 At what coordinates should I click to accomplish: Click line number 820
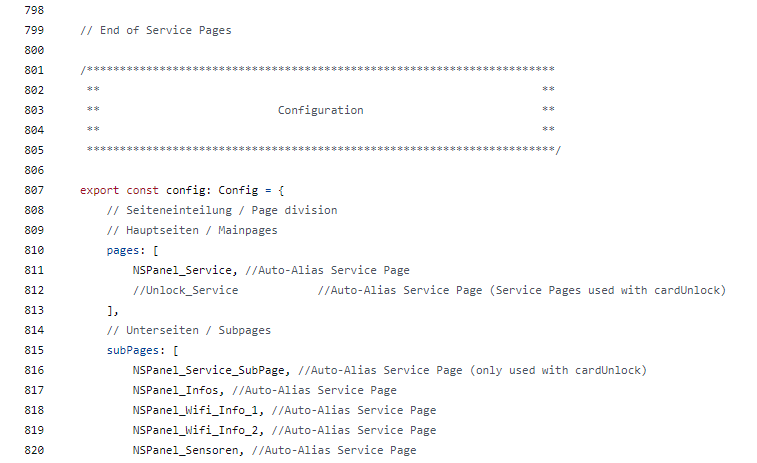point(34,450)
